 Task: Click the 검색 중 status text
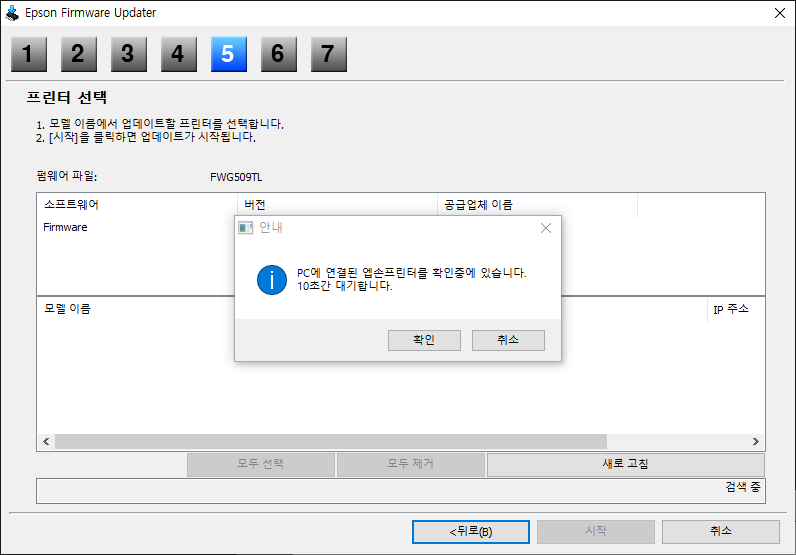[x=743, y=487]
